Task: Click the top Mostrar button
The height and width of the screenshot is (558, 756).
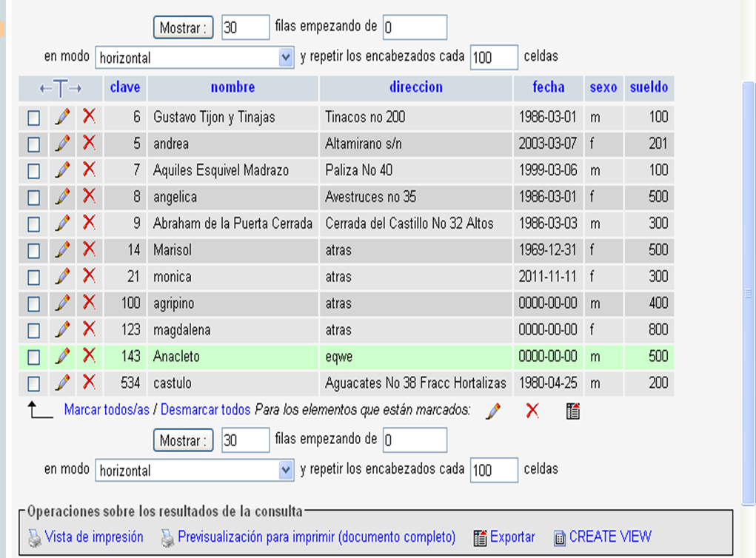Action: pyautogui.click(x=183, y=28)
